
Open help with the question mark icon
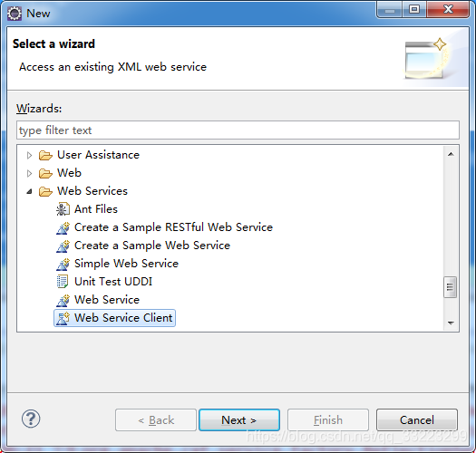pyautogui.click(x=31, y=419)
